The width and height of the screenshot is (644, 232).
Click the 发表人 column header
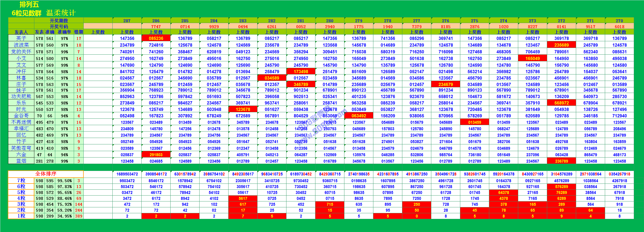pyautogui.click(x=21, y=32)
